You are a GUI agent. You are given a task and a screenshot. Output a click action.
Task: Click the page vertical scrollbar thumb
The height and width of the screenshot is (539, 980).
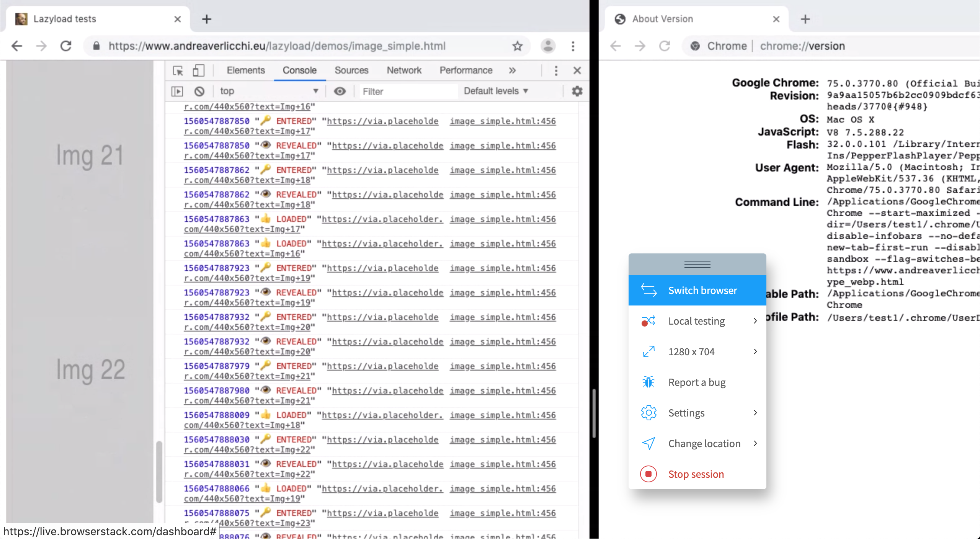tap(159, 472)
